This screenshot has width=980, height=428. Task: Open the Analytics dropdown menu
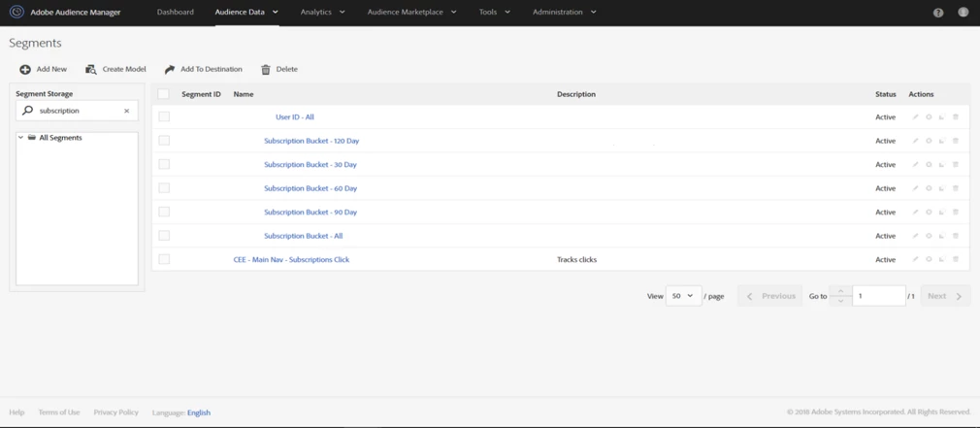click(322, 12)
